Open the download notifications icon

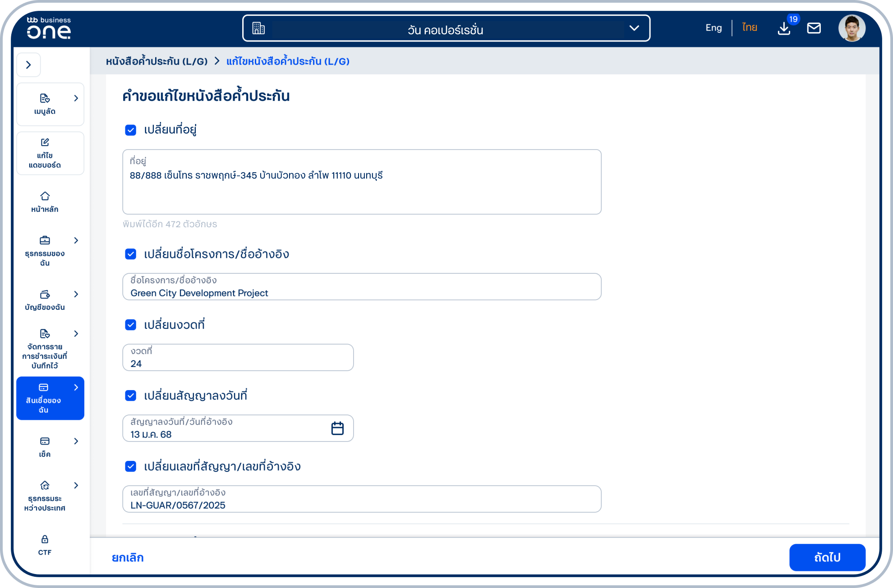784,28
